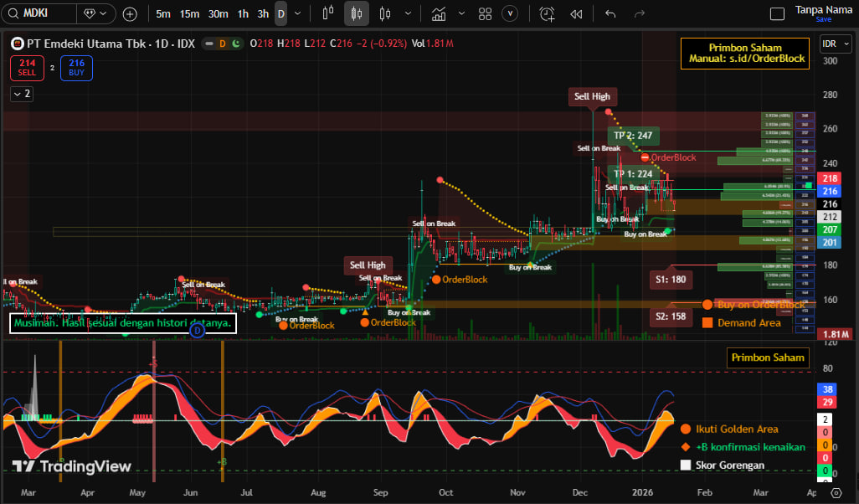859x504 pixels.
Task: Toggle the moon icon beside chart title
Action: pos(236,44)
